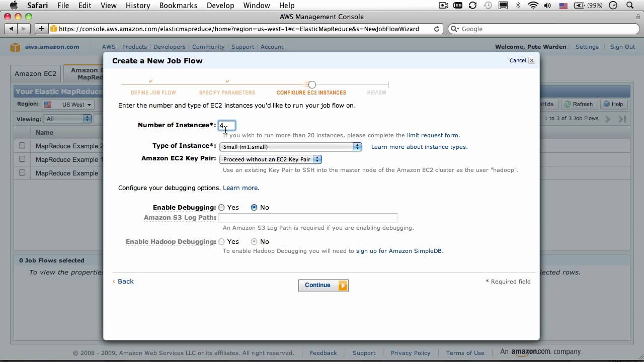The image size is (644, 362).
Task: Check the MapReduce Example 1 row checkbox
Action: click(22, 159)
